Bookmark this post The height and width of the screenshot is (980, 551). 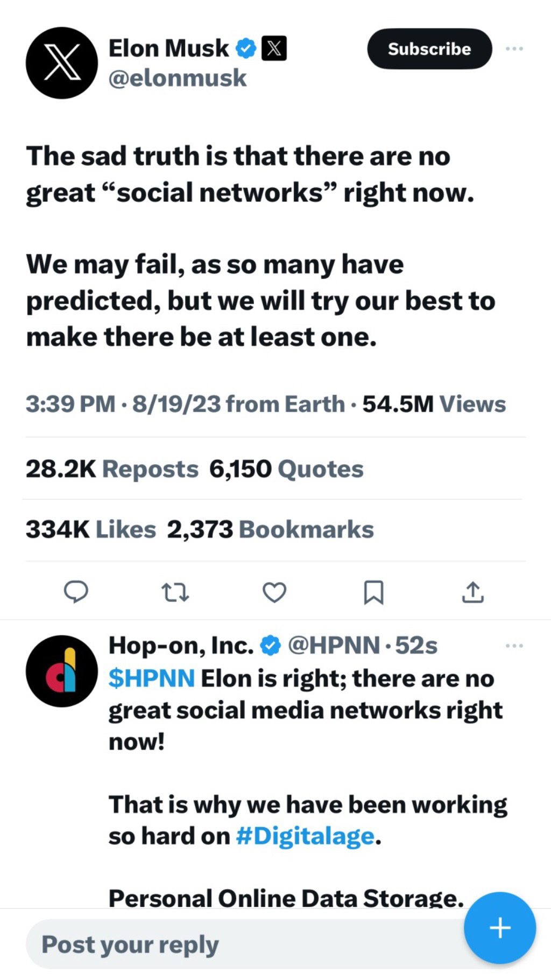373,592
